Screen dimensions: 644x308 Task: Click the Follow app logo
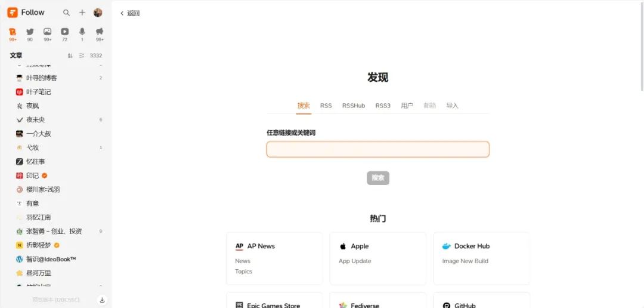pos(13,13)
